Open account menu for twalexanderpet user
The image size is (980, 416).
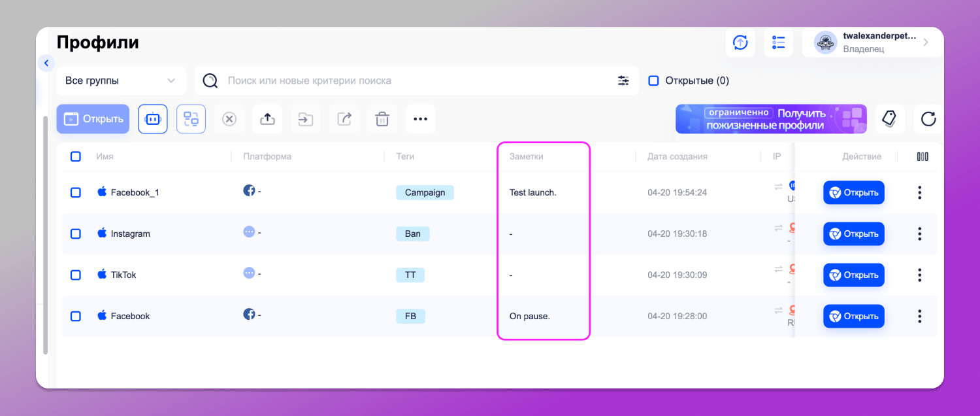pos(872,43)
